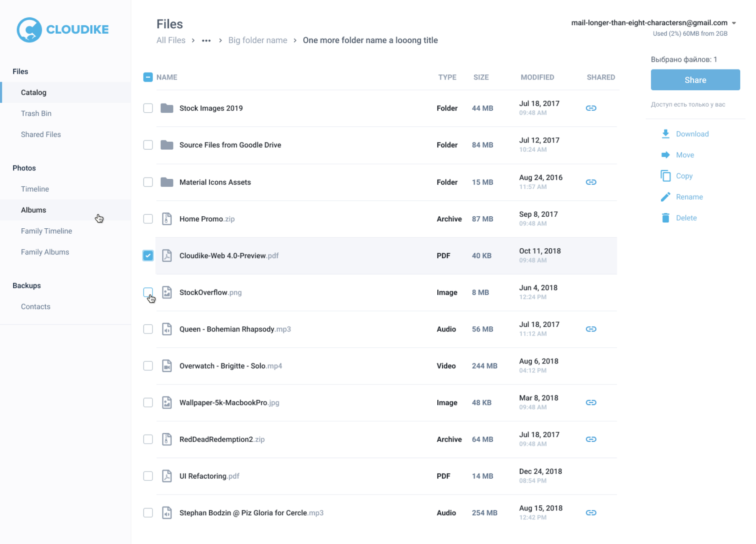Go to Shared Files in sidebar
The image size is (756, 544).
pyautogui.click(x=41, y=134)
